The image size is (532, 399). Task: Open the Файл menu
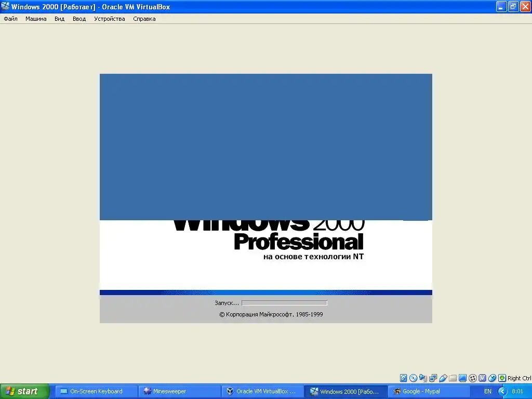point(10,19)
